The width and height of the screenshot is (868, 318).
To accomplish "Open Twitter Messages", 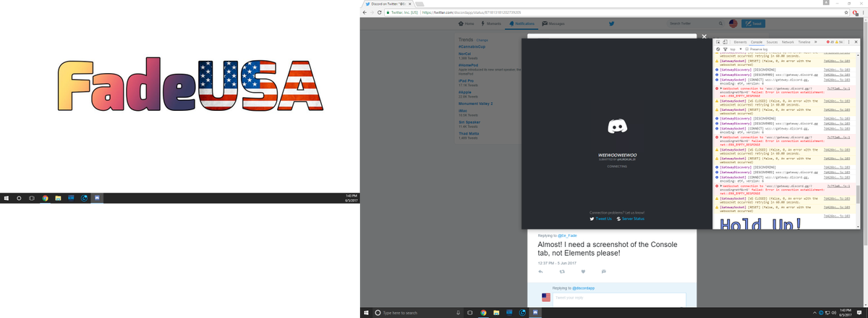I will (553, 24).
